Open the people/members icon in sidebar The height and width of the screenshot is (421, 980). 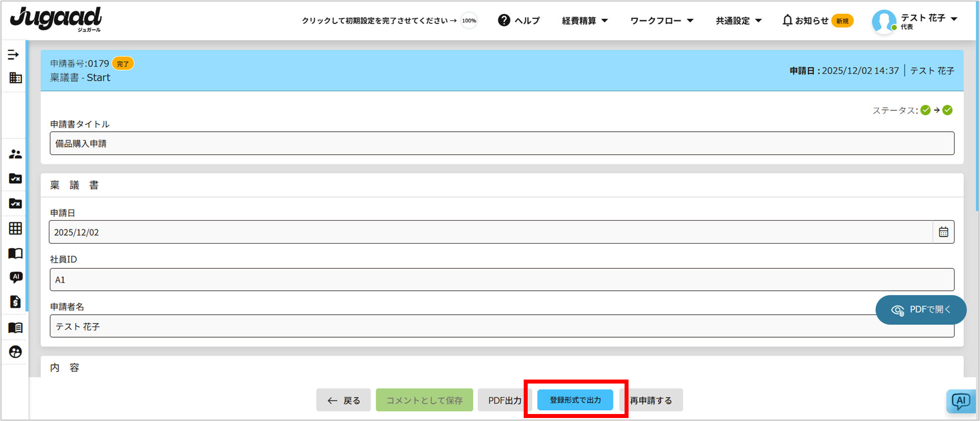pos(15,154)
